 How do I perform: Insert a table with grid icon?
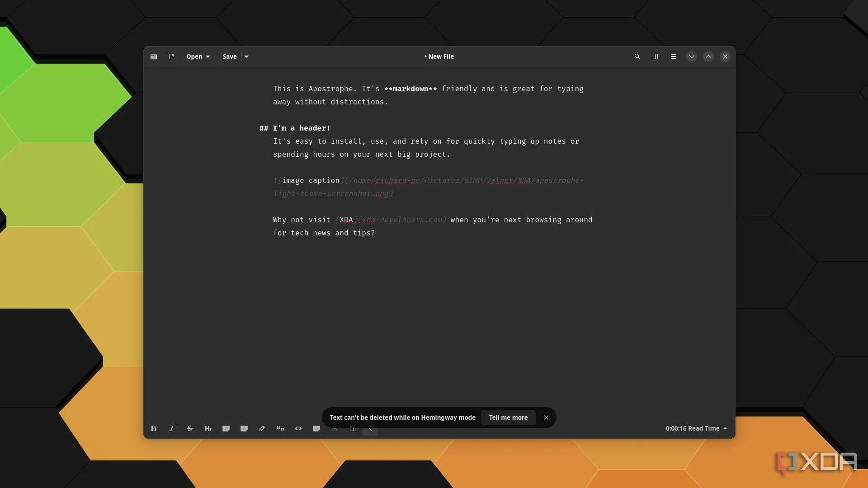[353, 429]
